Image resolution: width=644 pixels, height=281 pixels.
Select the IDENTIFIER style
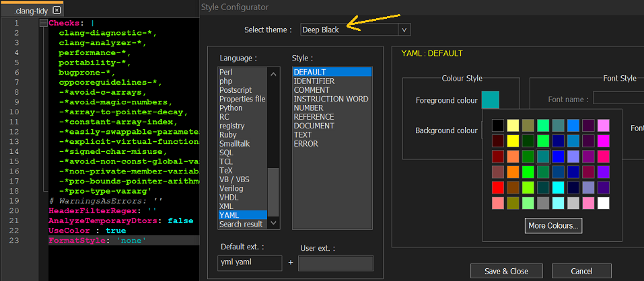pyautogui.click(x=332, y=81)
